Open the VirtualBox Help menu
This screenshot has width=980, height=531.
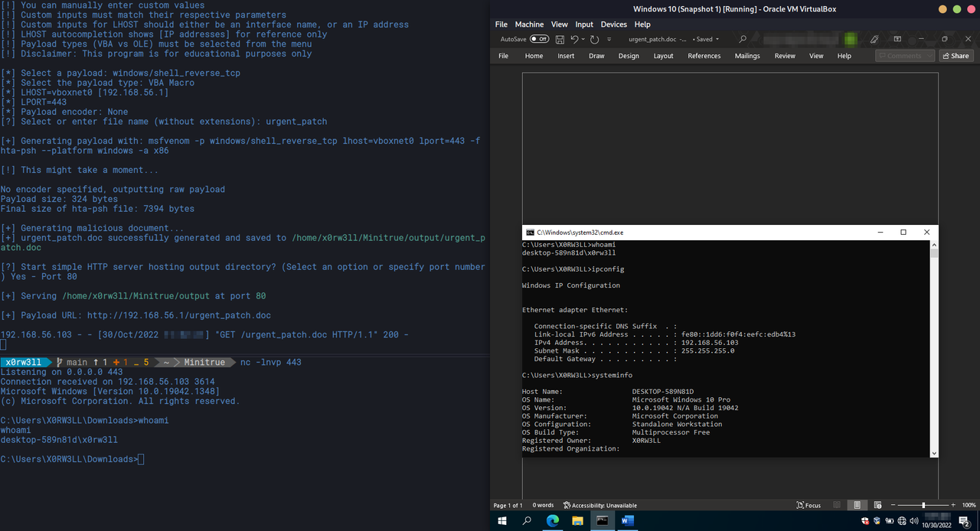(642, 24)
